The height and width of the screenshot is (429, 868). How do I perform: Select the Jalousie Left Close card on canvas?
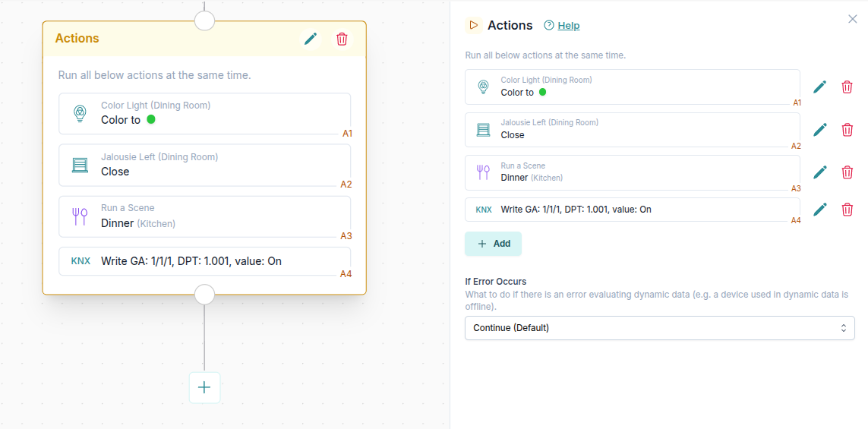[204, 165]
